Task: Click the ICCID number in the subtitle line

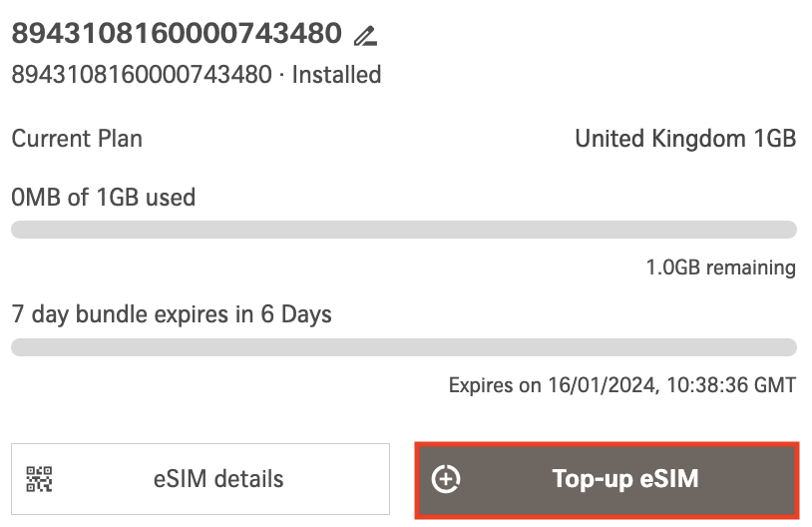Action: 142,75
